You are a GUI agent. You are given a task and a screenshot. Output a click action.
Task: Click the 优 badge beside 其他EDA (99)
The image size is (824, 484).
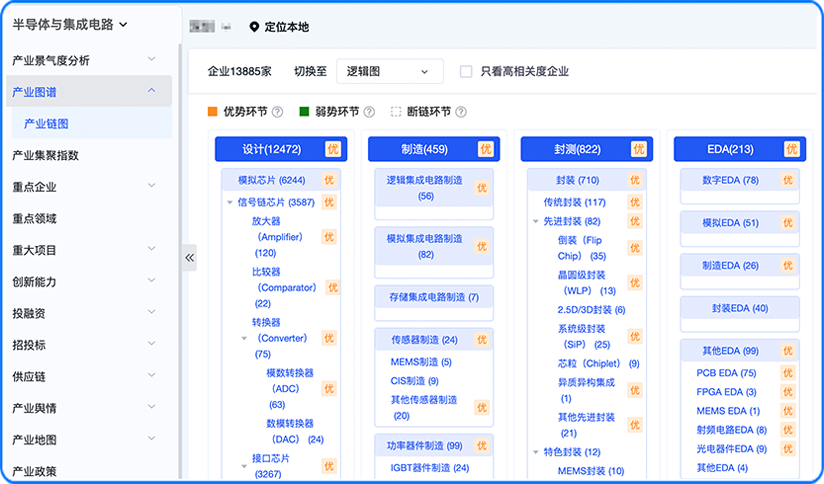[x=788, y=351]
